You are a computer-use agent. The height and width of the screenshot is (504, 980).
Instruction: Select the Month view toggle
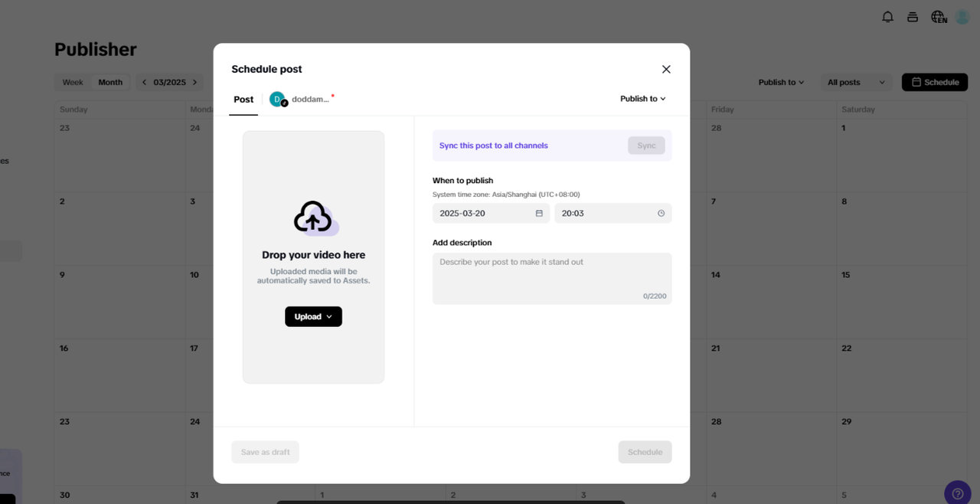click(x=110, y=82)
